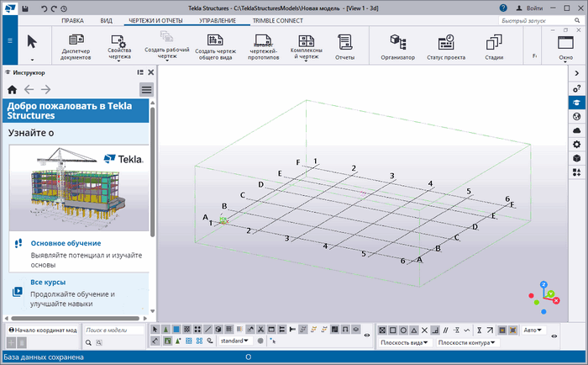Toggle the eye icon on the selection toolbar
This screenshot has height=365, width=588.
365,336
